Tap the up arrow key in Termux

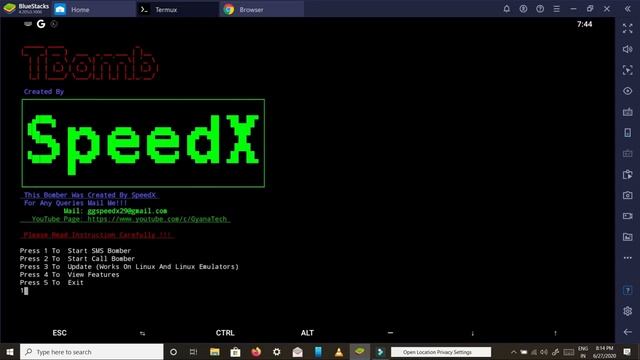point(555,333)
